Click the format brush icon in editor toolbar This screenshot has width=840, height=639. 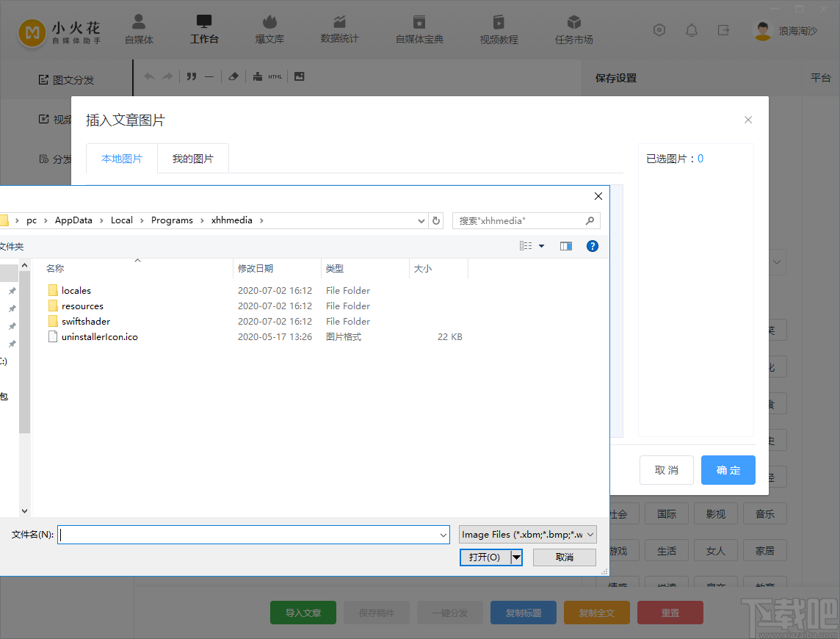[258, 76]
